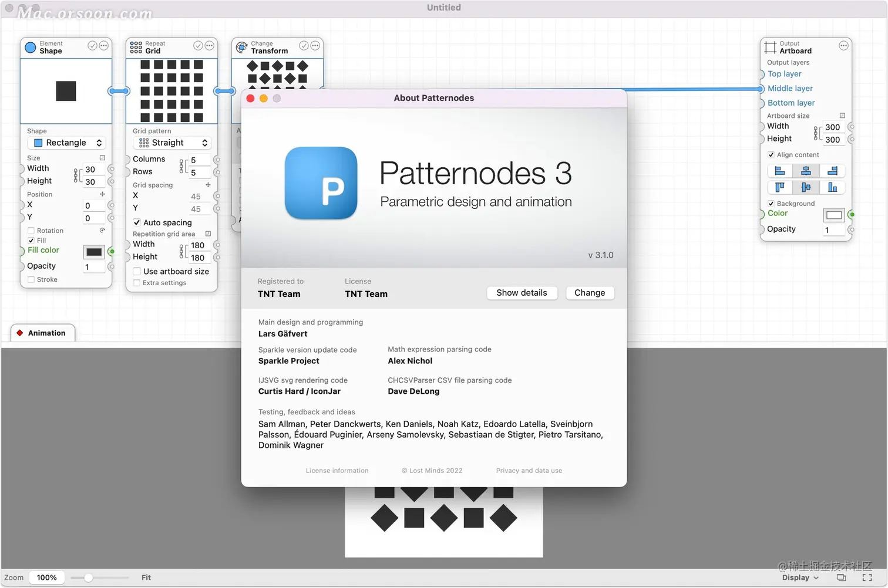Check the Extra settings checkbox in Grid node

pyautogui.click(x=137, y=283)
